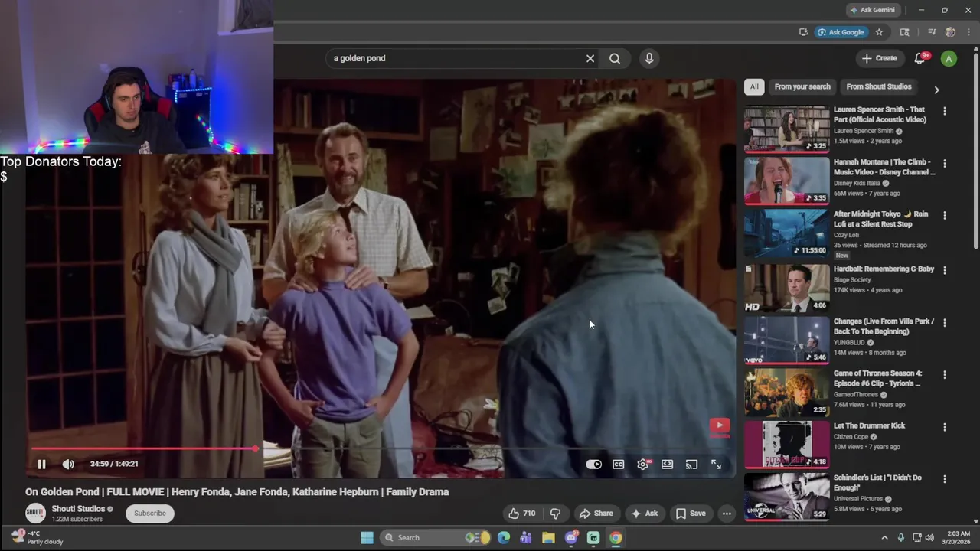
Task: Open the Ask button below the video
Action: (x=644, y=514)
